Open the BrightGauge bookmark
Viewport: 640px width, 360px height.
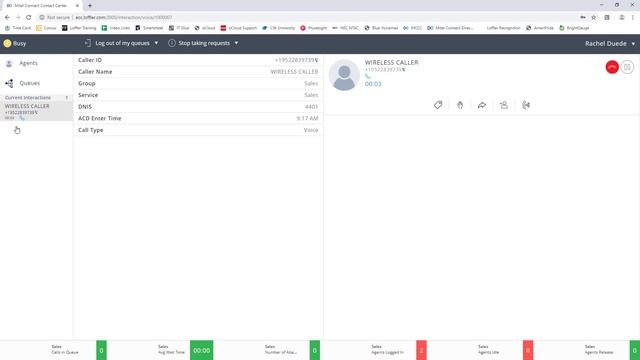(574, 28)
